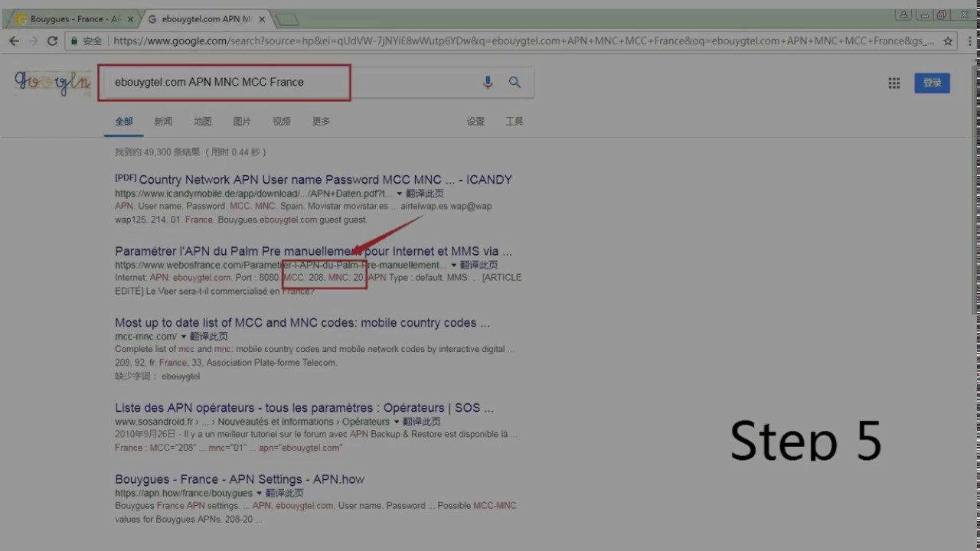Open Liste des APN opérateurs result

304,408
